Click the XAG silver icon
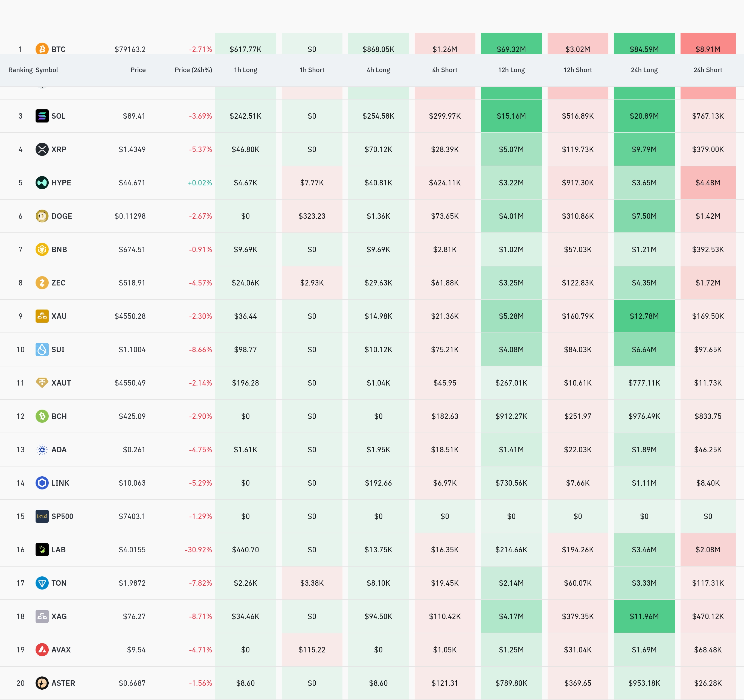 pos(42,616)
